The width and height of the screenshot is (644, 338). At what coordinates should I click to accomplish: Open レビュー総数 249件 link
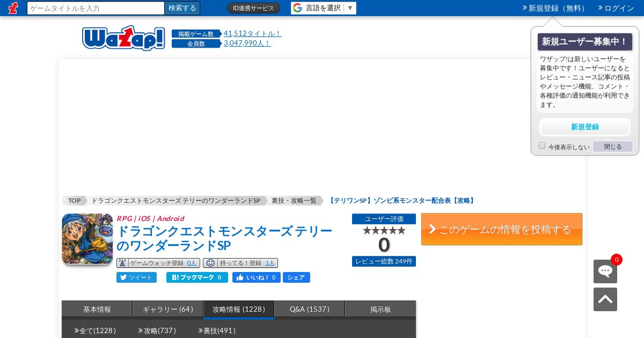[x=384, y=261]
